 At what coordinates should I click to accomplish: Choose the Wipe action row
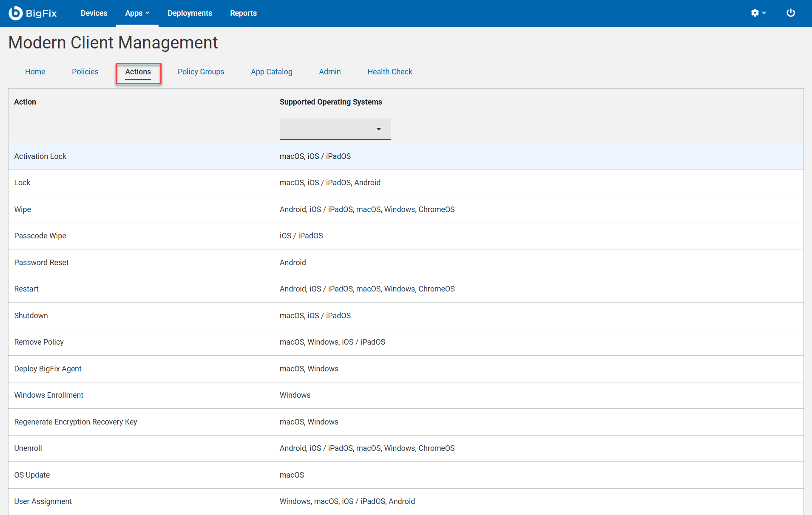(23, 209)
